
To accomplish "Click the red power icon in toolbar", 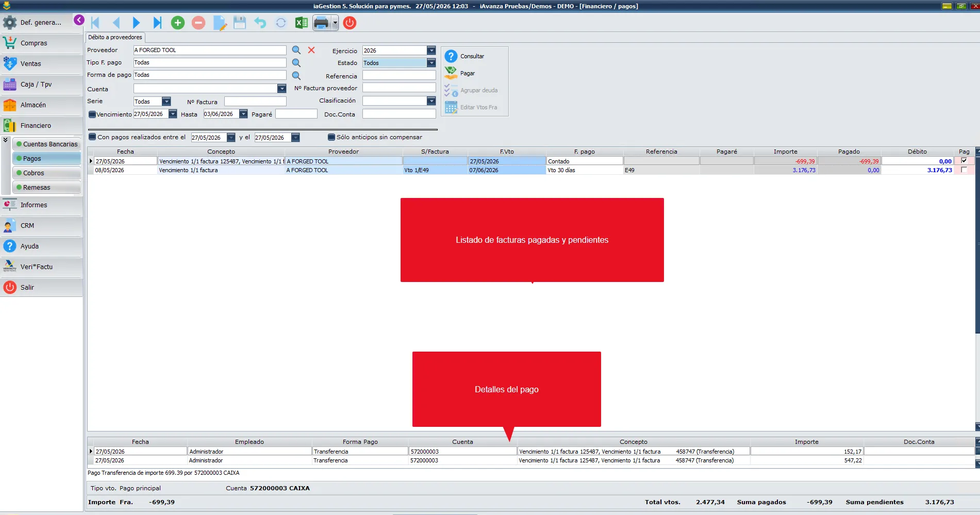I will pyautogui.click(x=350, y=23).
